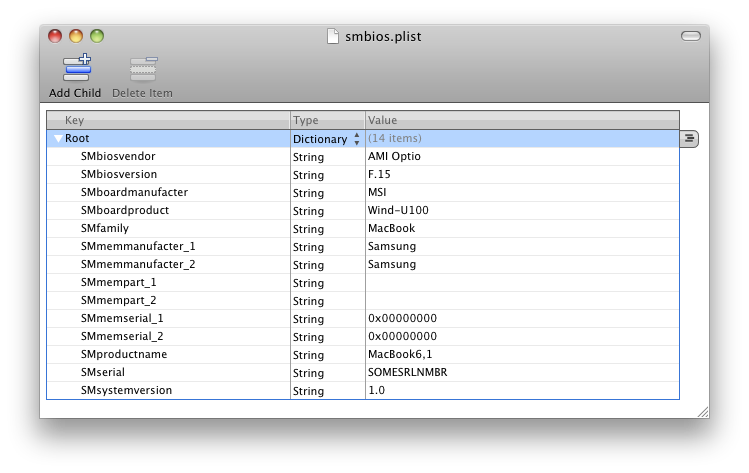Image resolution: width=749 pixels, height=473 pixels.
Task: Select the SMmempart_2 key
Action: 118,301
